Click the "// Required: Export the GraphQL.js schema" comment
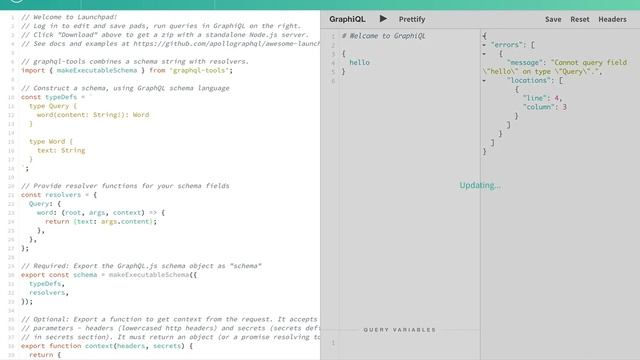640x360 pixels. point(141,266)
